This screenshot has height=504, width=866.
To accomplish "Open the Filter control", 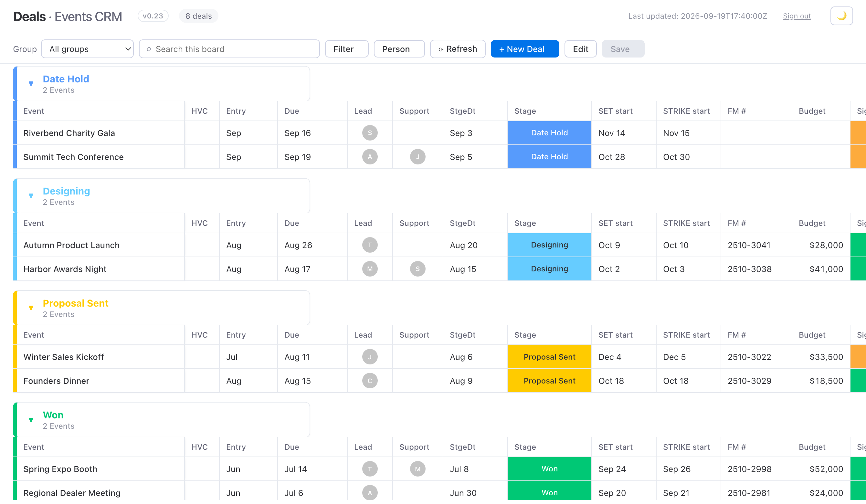I will pos(346,49).
